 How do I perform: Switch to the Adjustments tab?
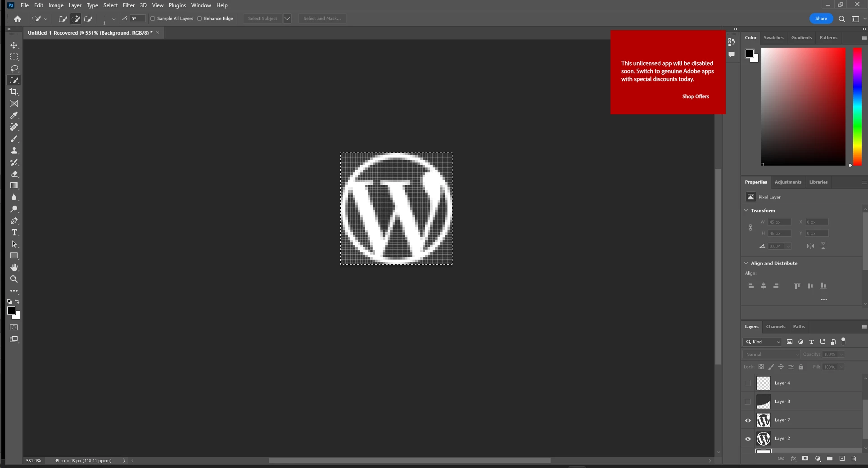tap(788, 182)
